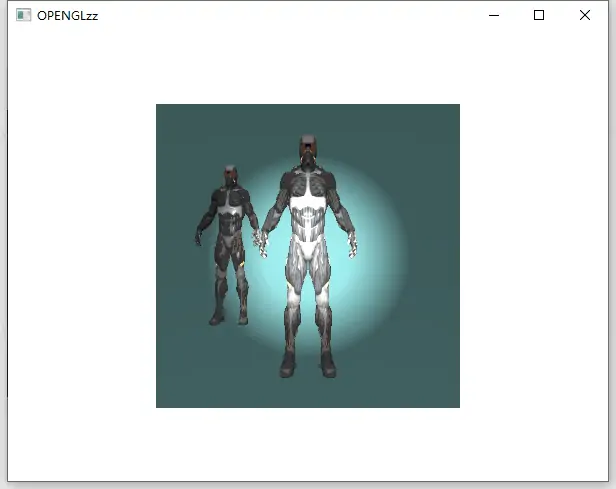Click the white margin below the rendered scene

point(308,445)
